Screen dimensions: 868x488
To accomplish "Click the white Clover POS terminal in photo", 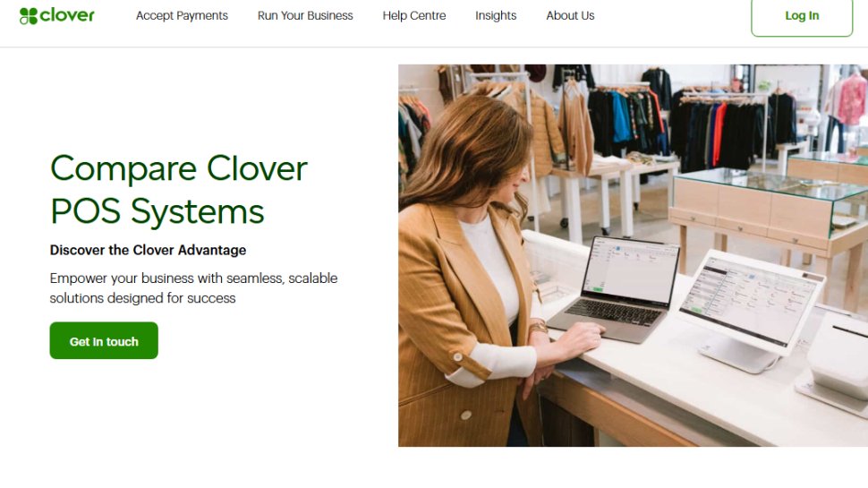I will [748, 311].
